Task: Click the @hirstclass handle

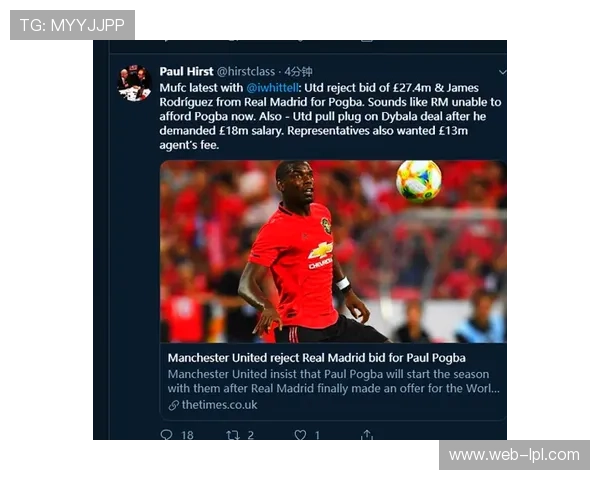Action: click(x=246, y=72)
